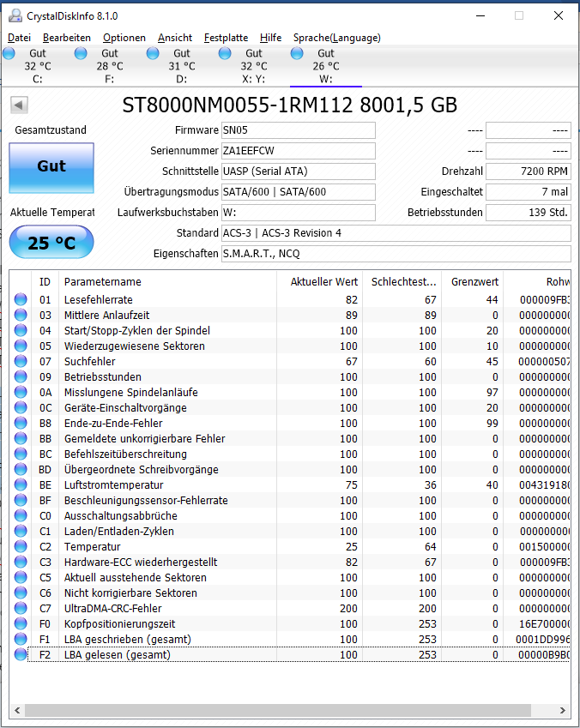The image size is (580, 728).
Task: Click the Eigenschaften field S.M.A.R.T., NCQ
Action: [x=396, y=254]
